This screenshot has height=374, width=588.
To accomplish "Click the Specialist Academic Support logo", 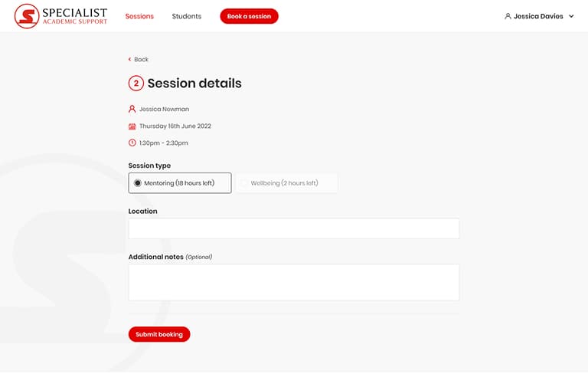I will 61,16.
